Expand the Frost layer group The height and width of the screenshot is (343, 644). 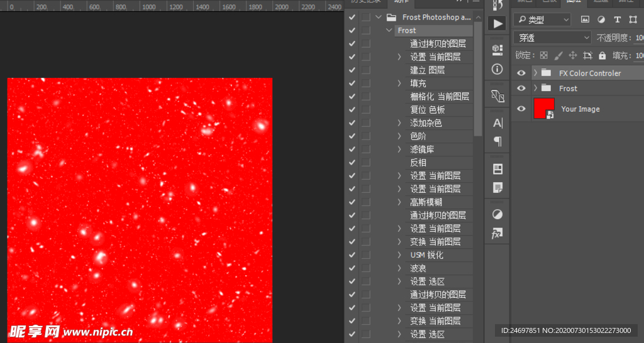[535, 88]
